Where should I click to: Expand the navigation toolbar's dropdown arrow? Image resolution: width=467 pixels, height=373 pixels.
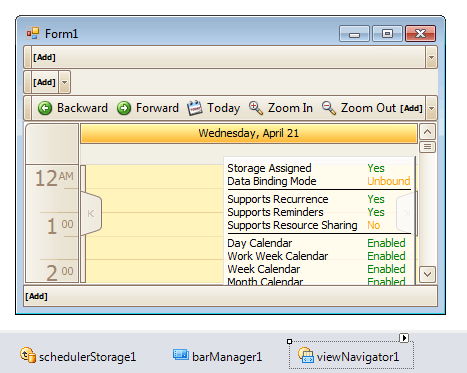click(431, 108)
